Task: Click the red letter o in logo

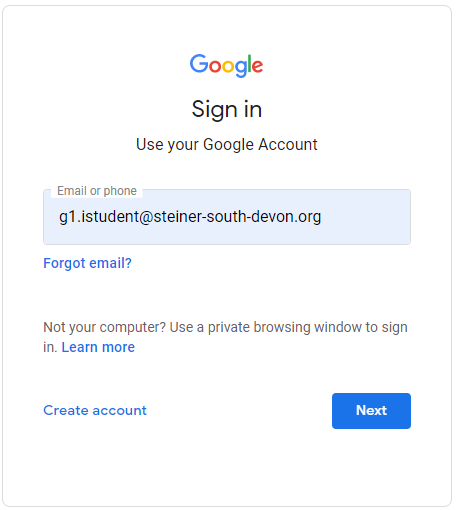Action: [215, 67]
